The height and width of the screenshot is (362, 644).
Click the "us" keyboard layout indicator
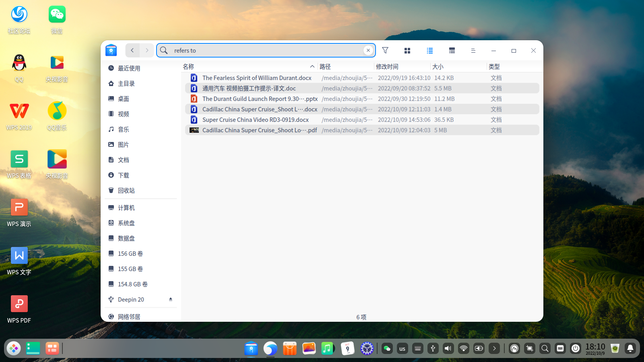402,349
